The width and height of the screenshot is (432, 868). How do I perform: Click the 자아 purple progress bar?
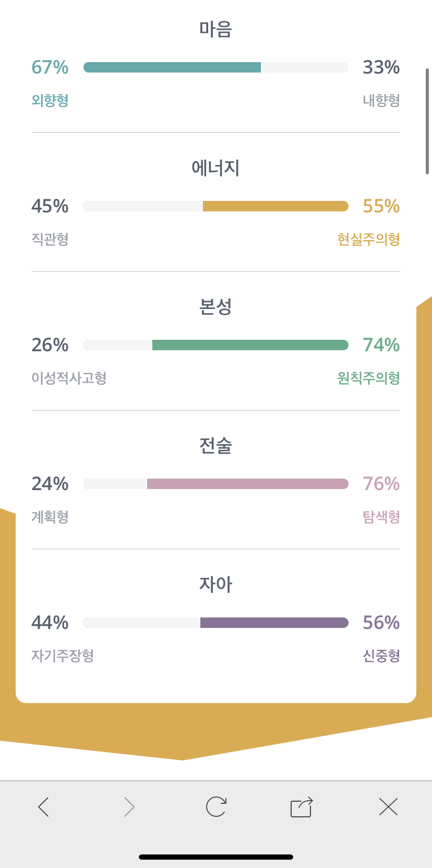[274, 623]
